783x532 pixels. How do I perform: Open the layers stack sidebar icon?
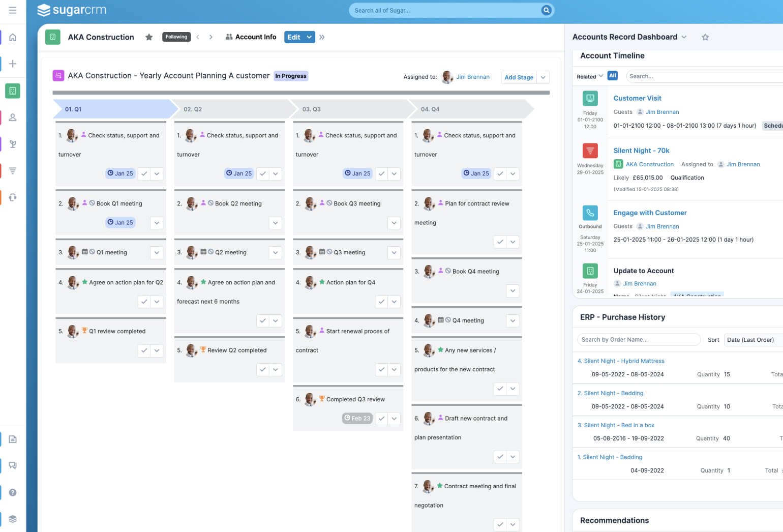point(13,519)
